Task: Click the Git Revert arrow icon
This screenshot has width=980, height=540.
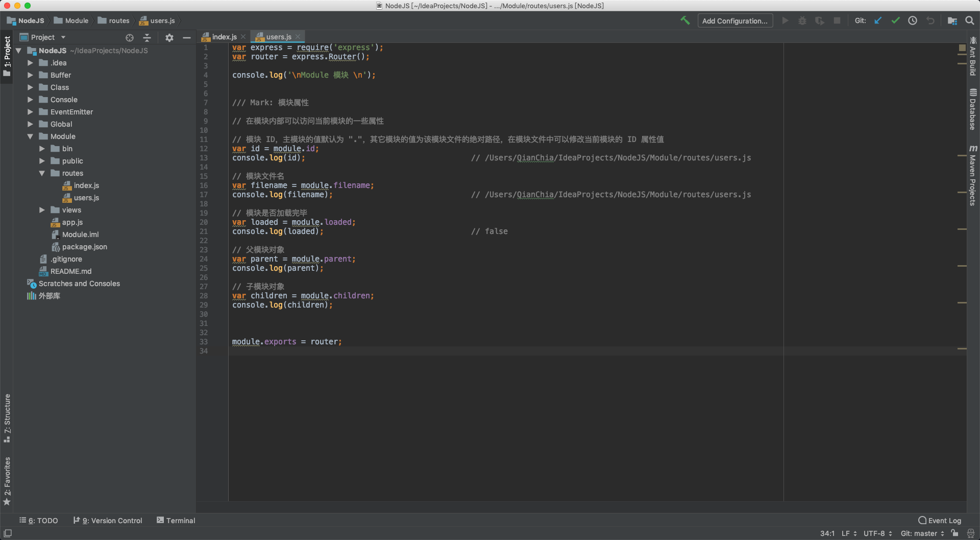Action: 930,20
